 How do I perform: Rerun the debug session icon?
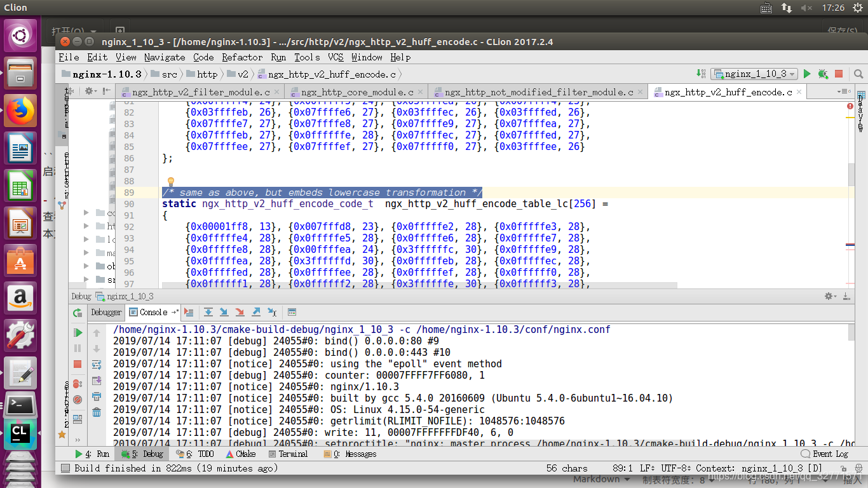coord(78,313)
